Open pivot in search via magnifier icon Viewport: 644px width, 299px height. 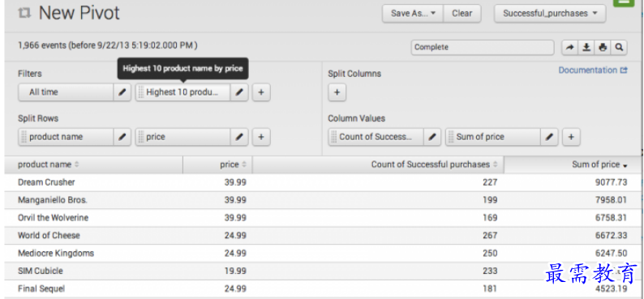619,48
